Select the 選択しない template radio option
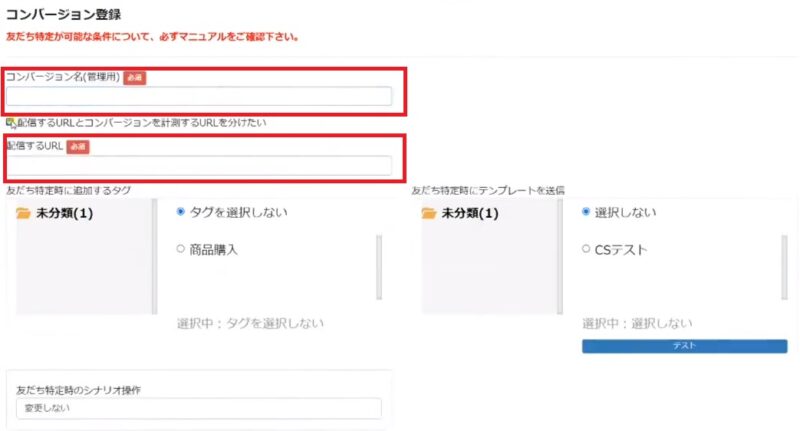The height and width of the screenshot is (431, 800). click(586, 212)
